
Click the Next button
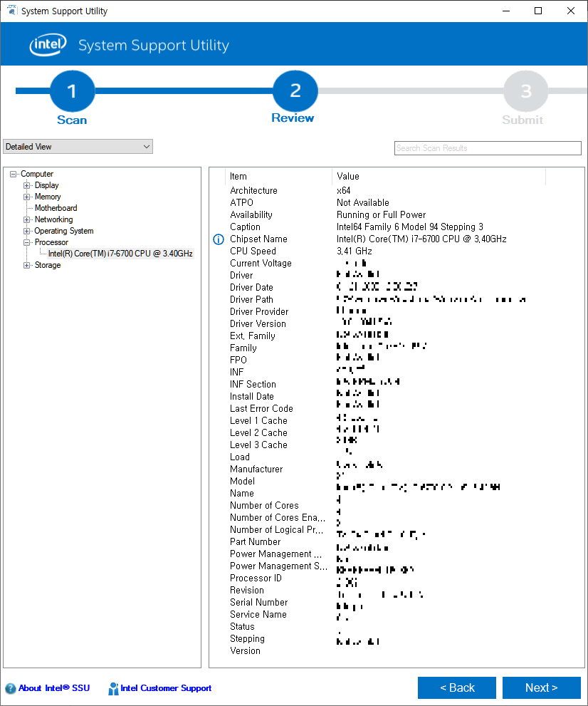click(541, 687)
